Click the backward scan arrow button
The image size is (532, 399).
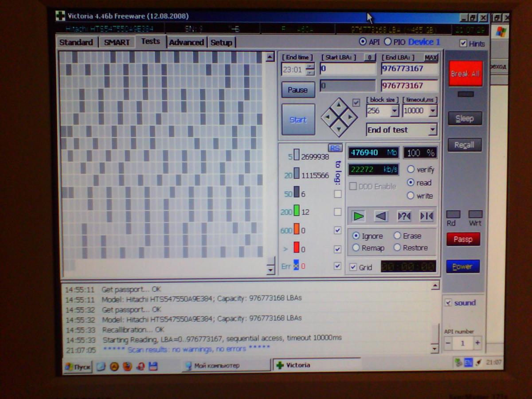381,216
